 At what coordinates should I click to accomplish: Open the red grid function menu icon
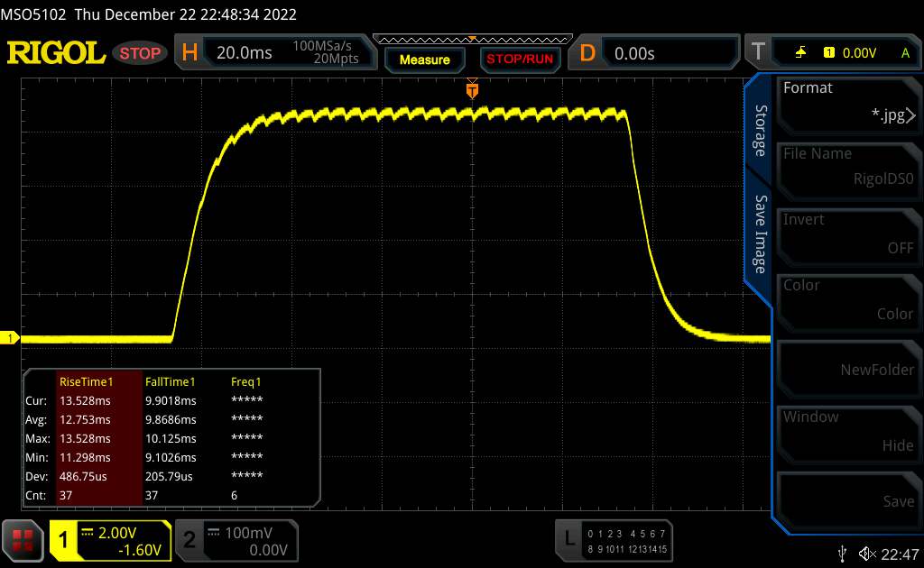(23, 540)
